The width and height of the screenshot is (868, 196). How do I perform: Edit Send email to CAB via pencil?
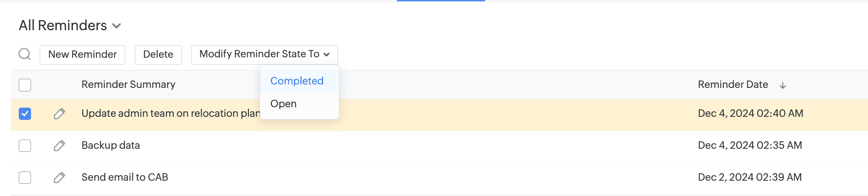tap(59, 177)
